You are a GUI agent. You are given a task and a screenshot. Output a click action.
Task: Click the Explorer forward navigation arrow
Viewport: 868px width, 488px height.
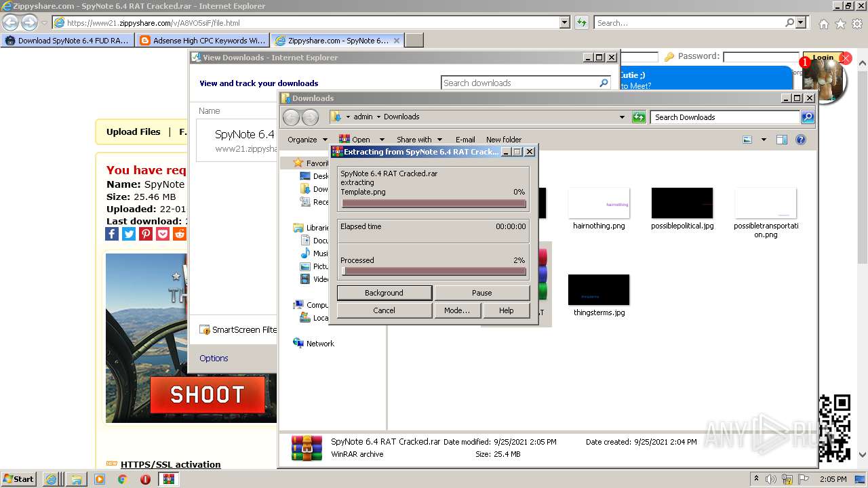[310, 117]
